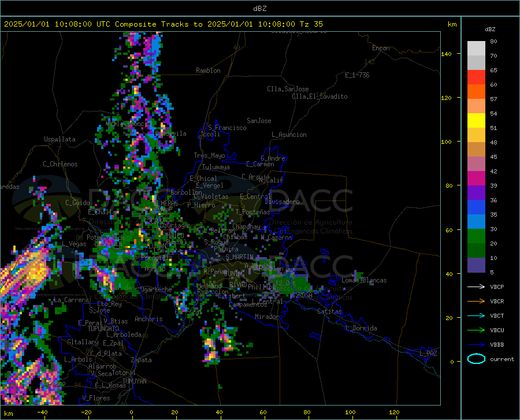Click the 'L_Asuncion' map label
The width and height of the screenshot is (520, 420).
289,135
